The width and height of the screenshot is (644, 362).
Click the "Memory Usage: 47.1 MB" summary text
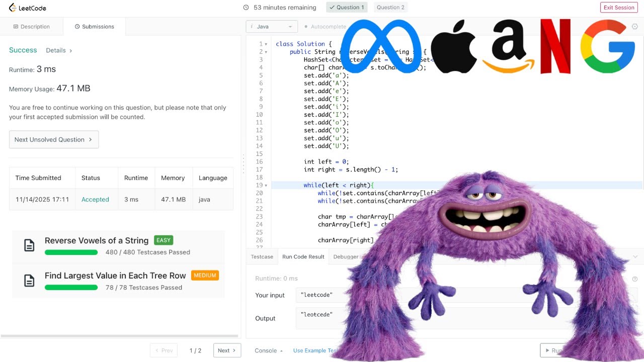(x=50, y=88)
